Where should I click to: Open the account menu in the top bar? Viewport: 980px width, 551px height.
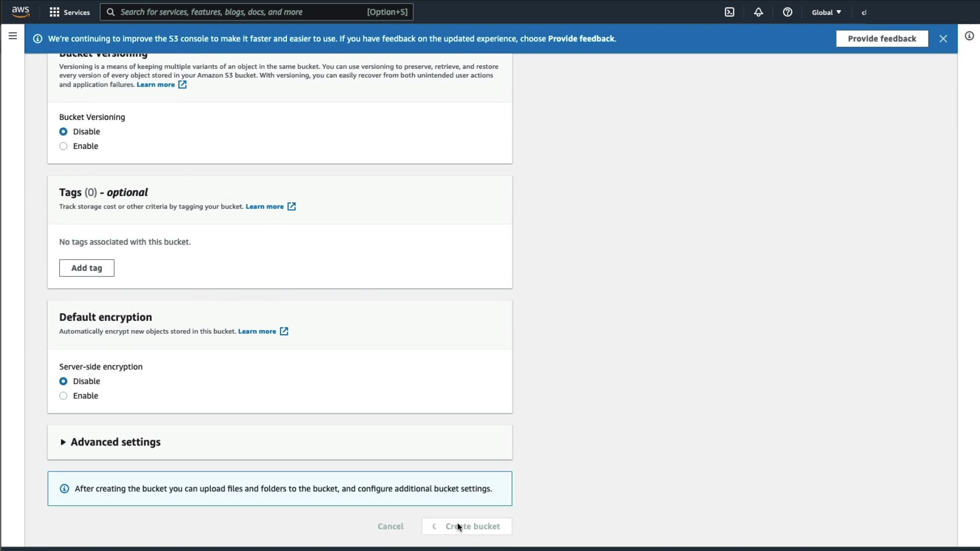coord(864,13)
